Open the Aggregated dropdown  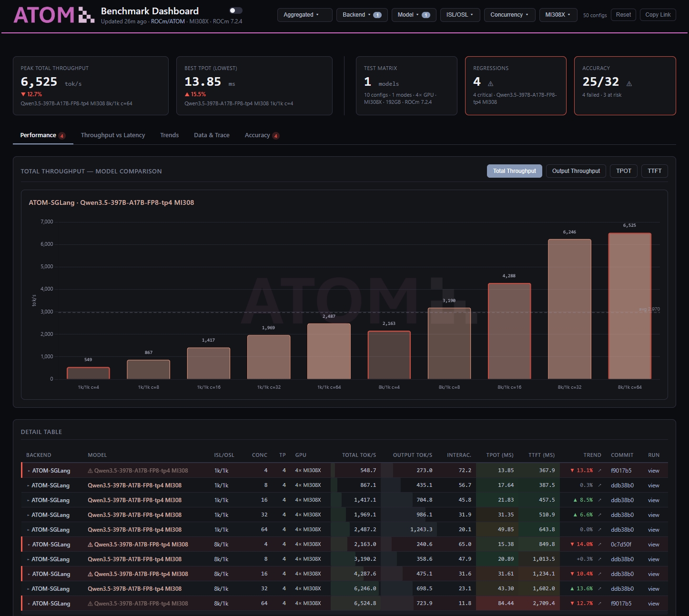[304, 15]
